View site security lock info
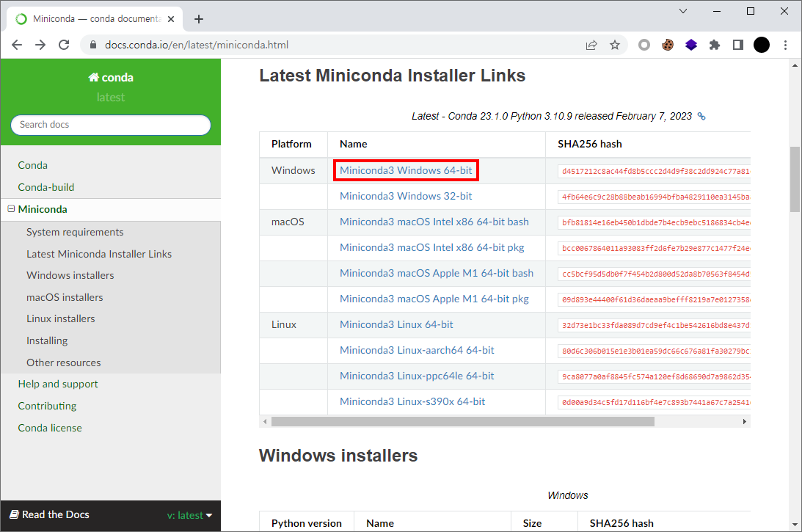The height and width of the screenshot is (532, 802). pos(92,45)
